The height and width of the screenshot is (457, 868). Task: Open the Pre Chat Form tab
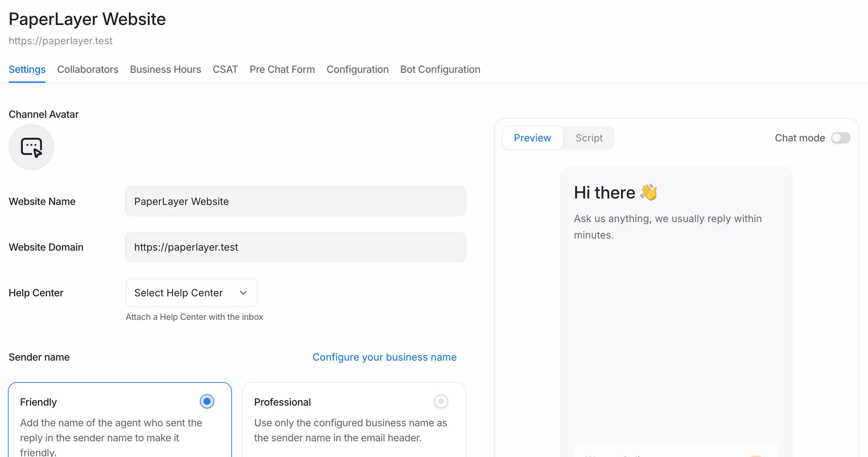click(282, 69)
